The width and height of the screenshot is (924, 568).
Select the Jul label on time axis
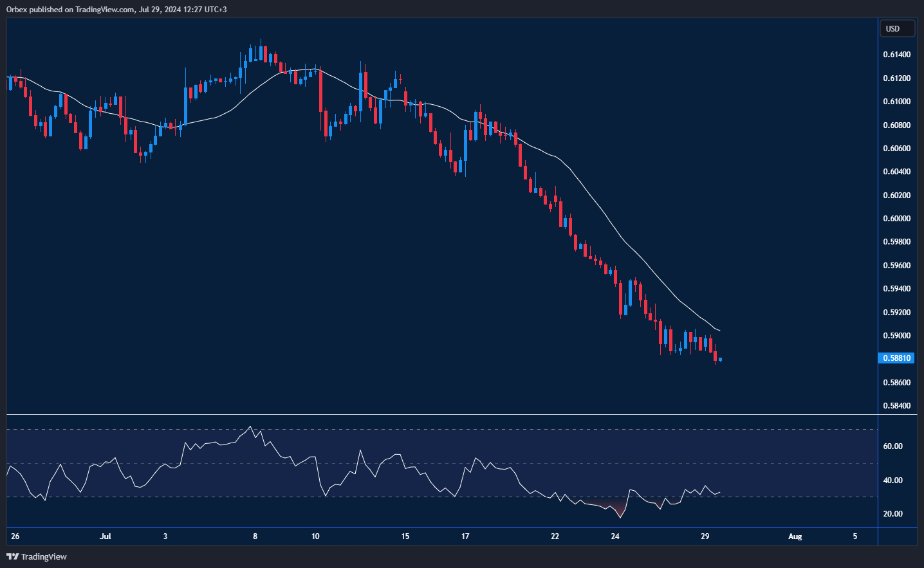pos(106,536)
